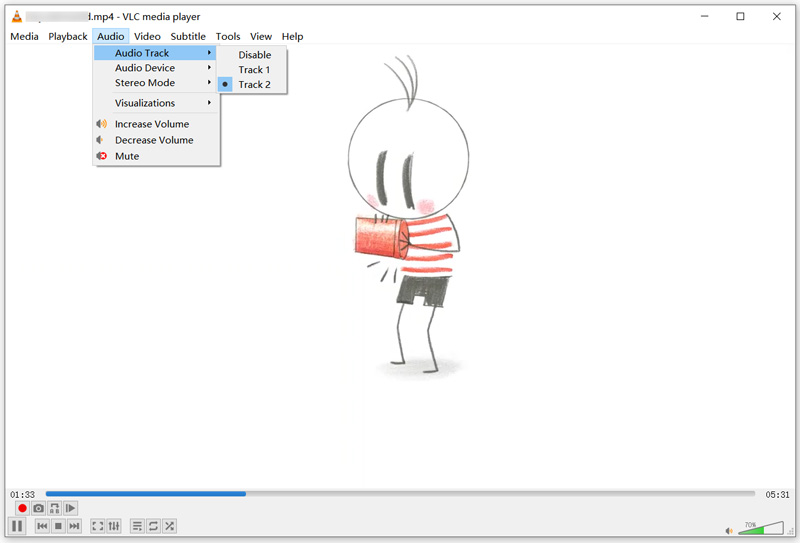
Task: Click total duration 05:31 label
Action: (777, 495)
